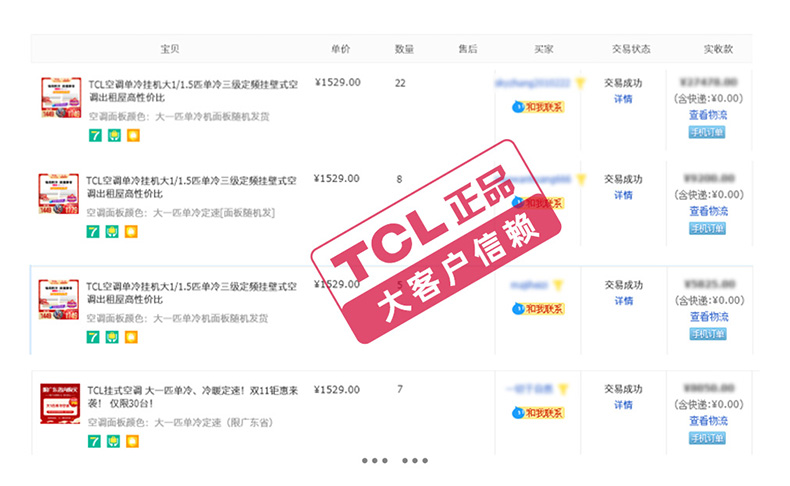790x486 pixels.
Task: Open the red thumbnail of the fourth order
Action: pos(60,403)
